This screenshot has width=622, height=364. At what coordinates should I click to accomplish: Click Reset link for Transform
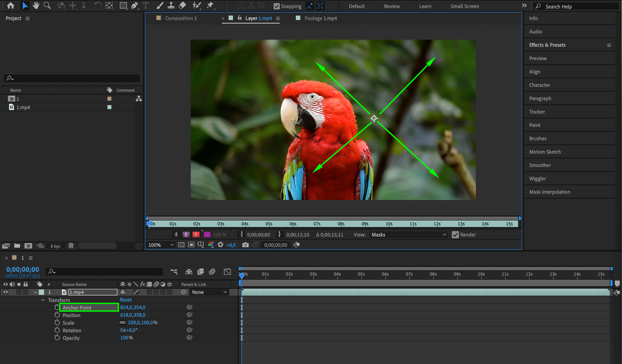126,300
